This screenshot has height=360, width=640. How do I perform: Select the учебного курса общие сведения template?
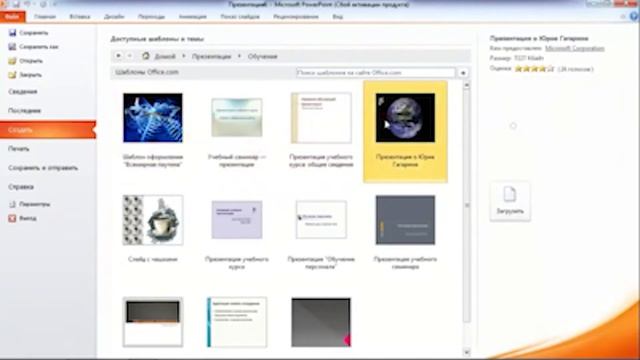pos(321,118)
